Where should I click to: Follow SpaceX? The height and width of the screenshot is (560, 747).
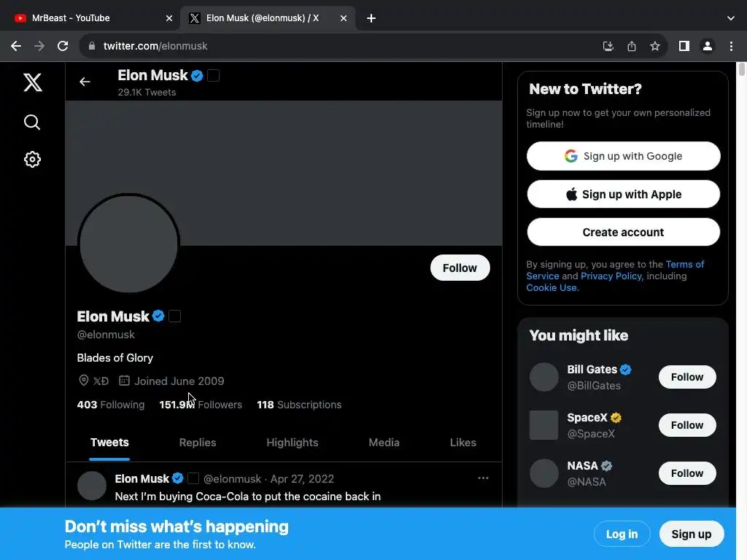(x=687, y=425)
